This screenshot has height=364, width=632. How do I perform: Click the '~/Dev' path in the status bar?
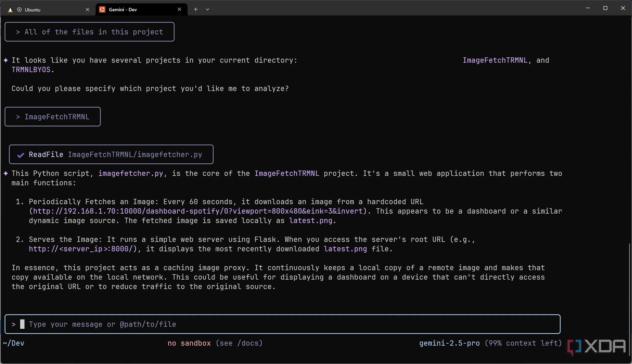(x=14, y=343)
